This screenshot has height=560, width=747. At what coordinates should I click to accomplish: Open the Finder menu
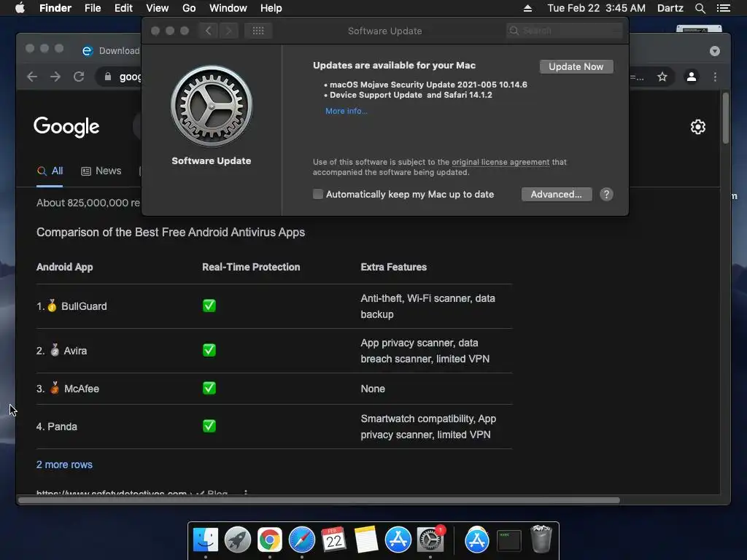[55, 8]
